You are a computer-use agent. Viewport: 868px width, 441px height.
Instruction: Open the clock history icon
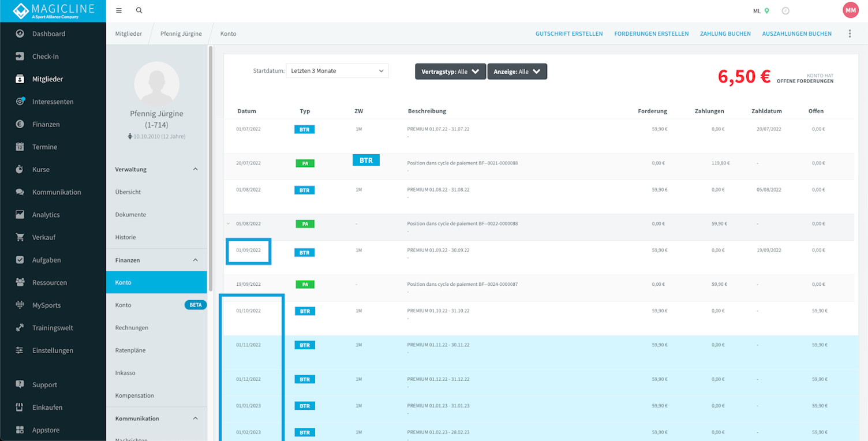point(785,11)
